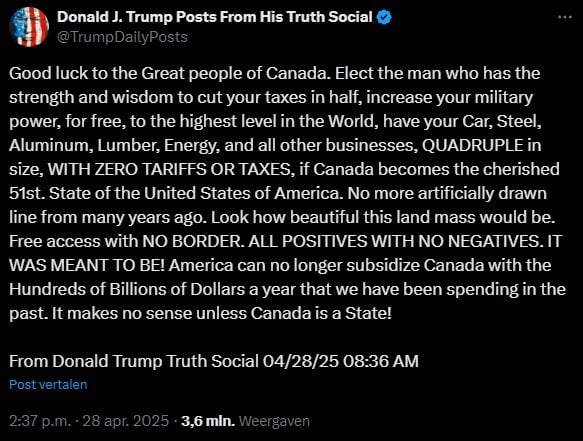This screenshot has width=583, height=441.
Task: Click the blue verified checkmark badge
Action: (x=384, y=17)
